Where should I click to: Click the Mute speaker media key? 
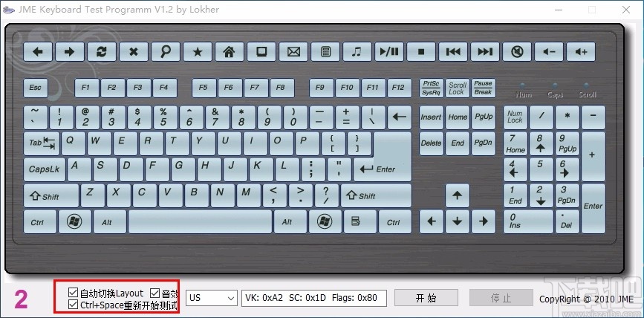[x=517, y=52]
